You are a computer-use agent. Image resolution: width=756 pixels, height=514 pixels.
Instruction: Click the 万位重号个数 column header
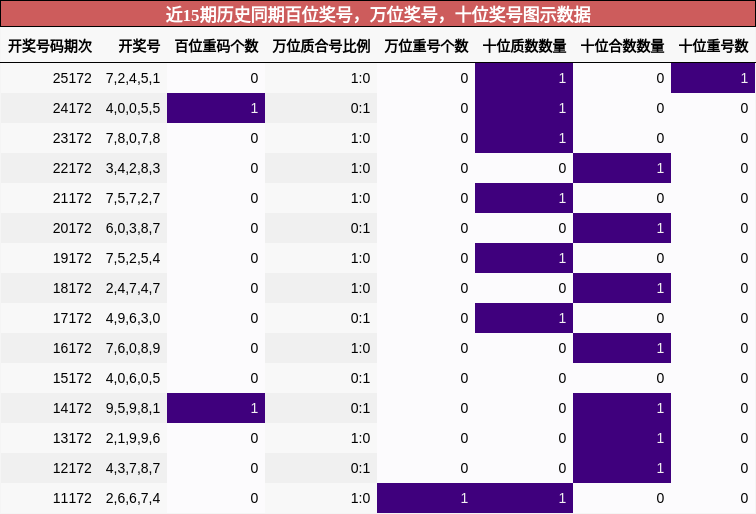426,46
